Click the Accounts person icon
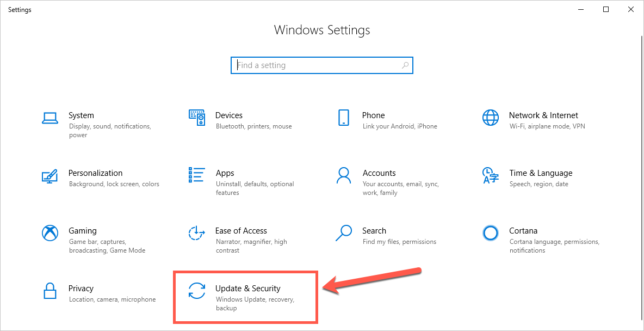 click(x=343, y=175)
